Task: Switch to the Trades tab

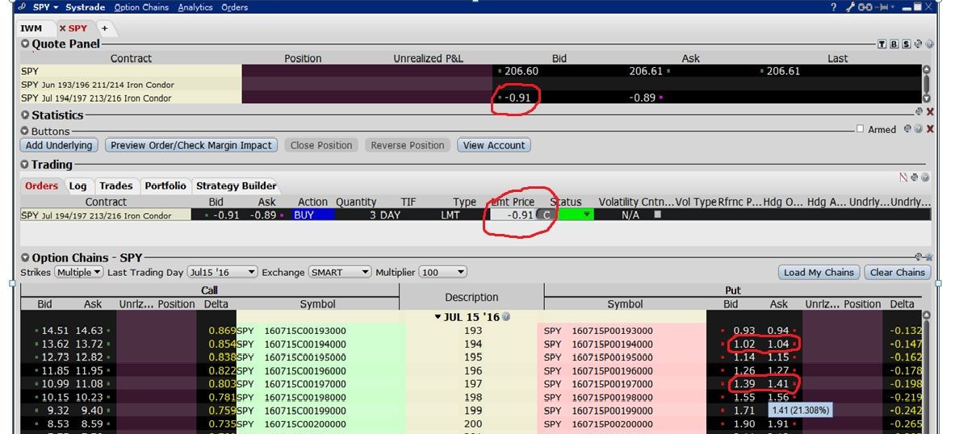Action: click(x=115, y=186)
